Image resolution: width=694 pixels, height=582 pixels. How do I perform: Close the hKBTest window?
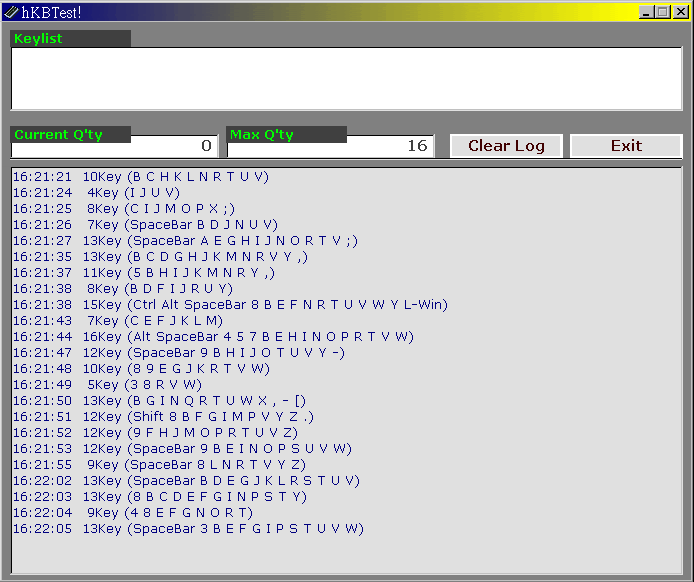(680, 12)
